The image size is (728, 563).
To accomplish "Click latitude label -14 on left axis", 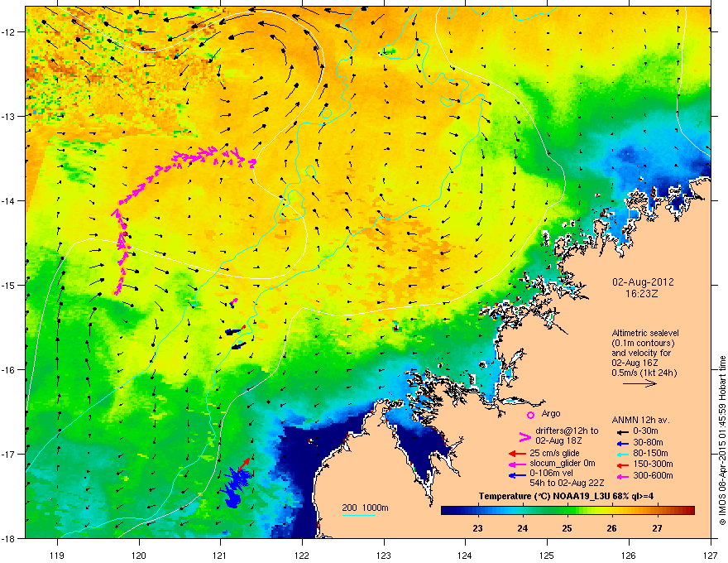I will click(x=9, y=200).
